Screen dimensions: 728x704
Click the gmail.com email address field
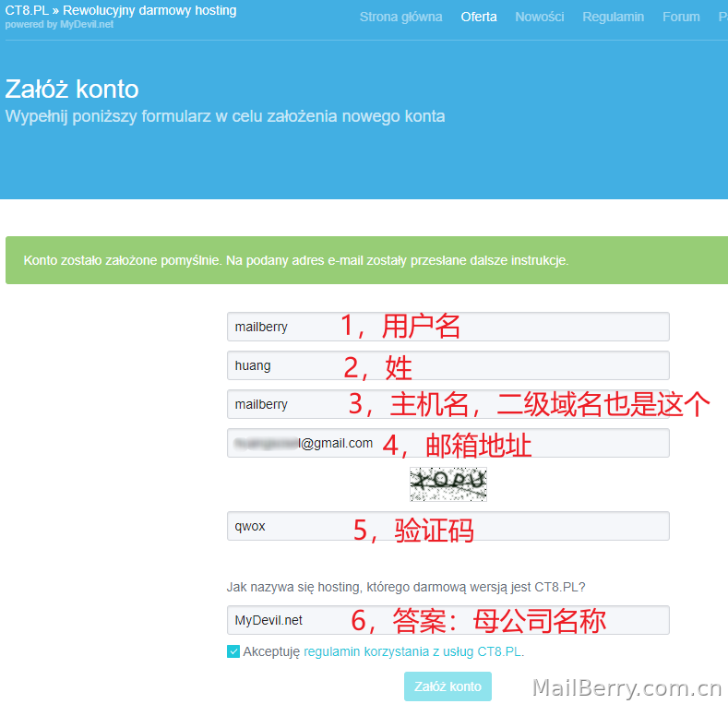pyautogui.click(x=448, y=443)
